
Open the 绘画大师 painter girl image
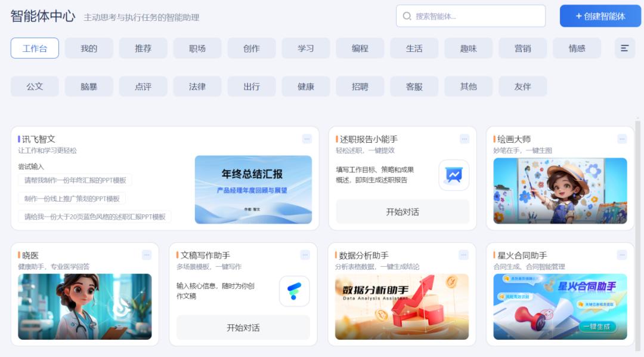(560, 191)
